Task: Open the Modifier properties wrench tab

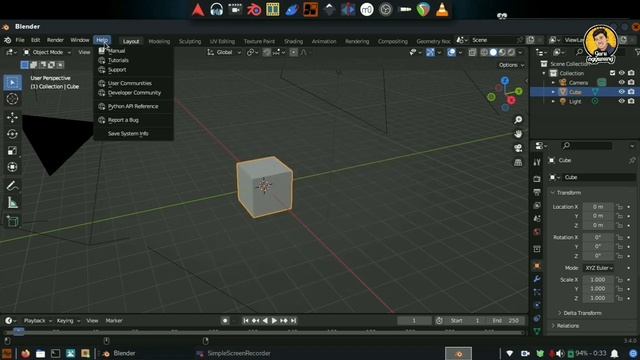Action: coord(537,279)
